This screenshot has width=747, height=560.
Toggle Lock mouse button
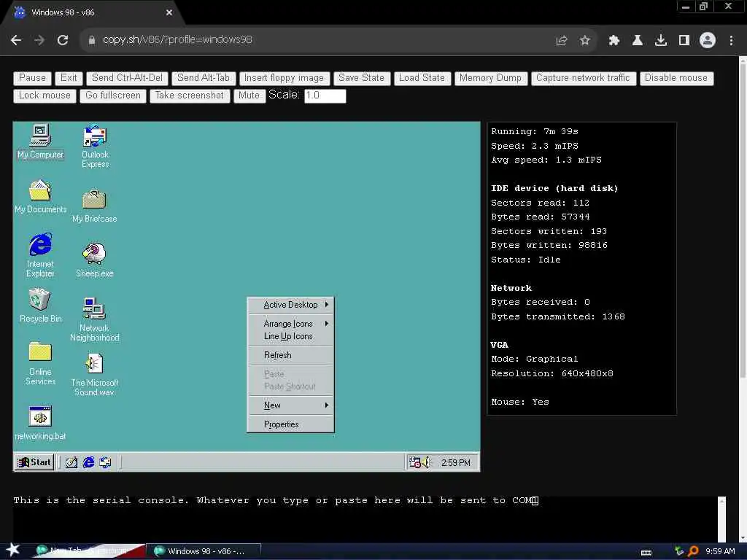click(44, 96)
